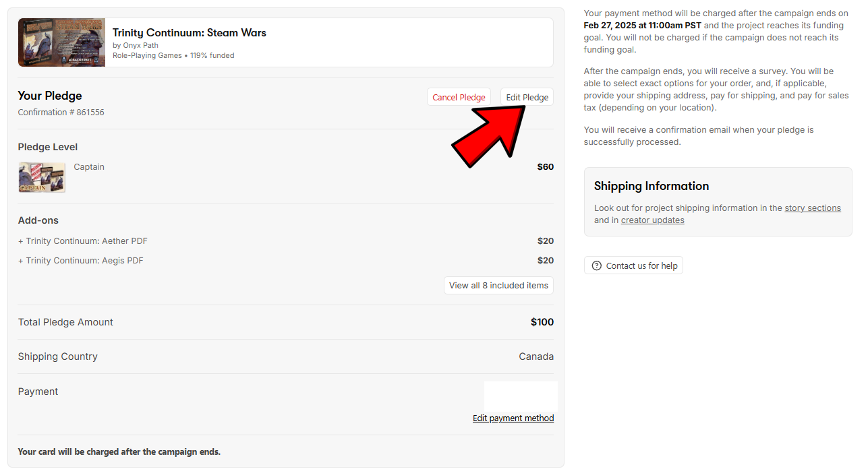This screenshot has width=868, height=473.
Task: Expand View all 8 included items
Action: [498, 285]
